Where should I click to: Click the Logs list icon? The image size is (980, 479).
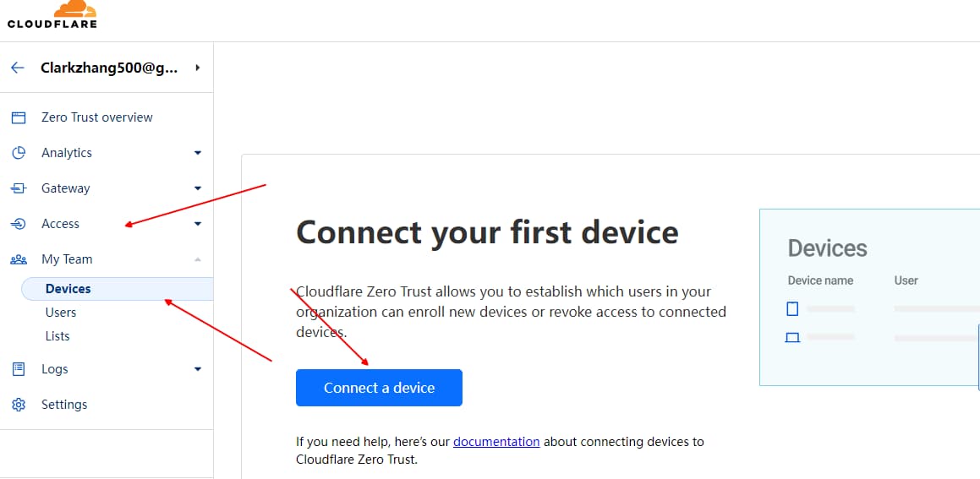[19, 369]
